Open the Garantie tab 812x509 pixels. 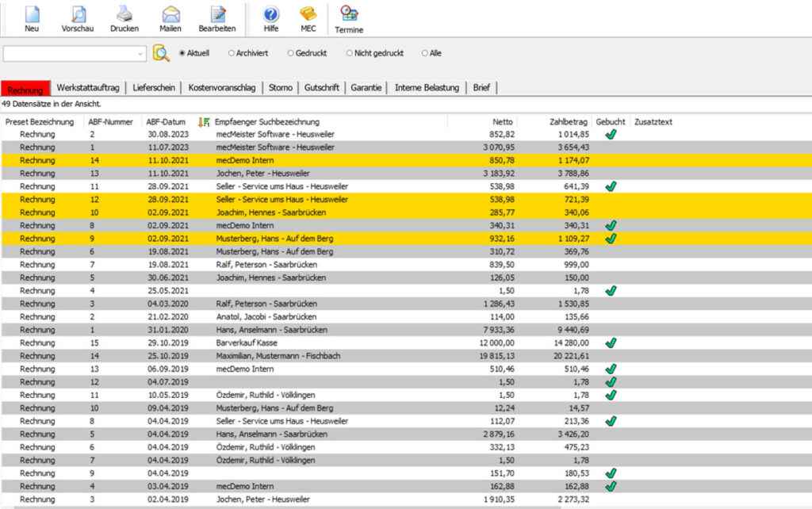pyautogui.click(x=366, y=88)
